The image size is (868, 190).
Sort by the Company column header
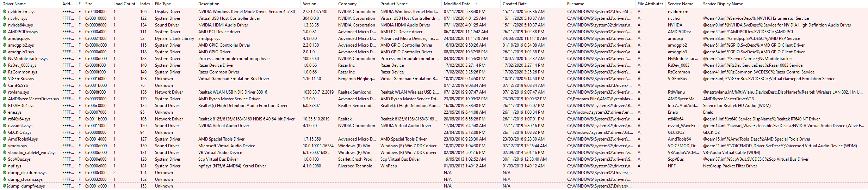pos(357,4)
